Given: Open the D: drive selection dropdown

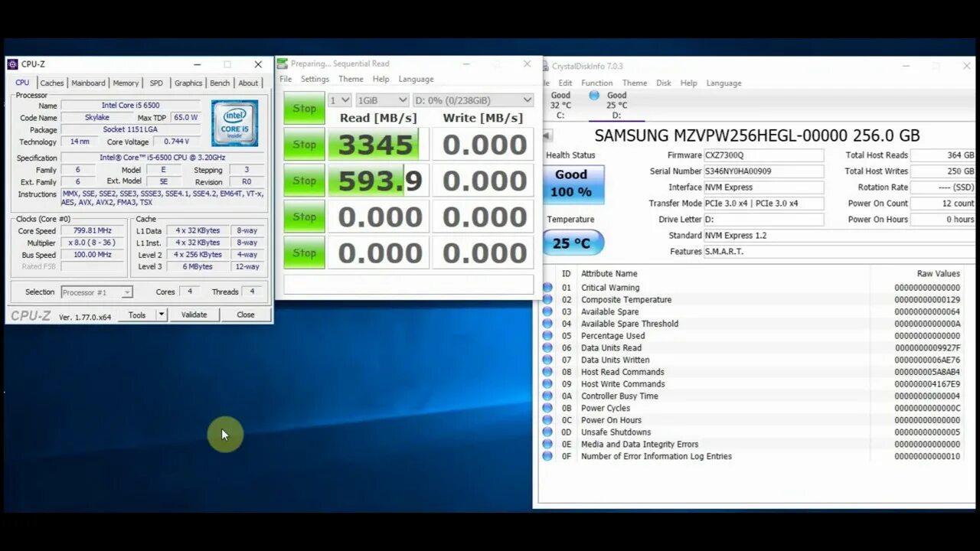Looking at the screenshot, I should click(x=472, y=100).
